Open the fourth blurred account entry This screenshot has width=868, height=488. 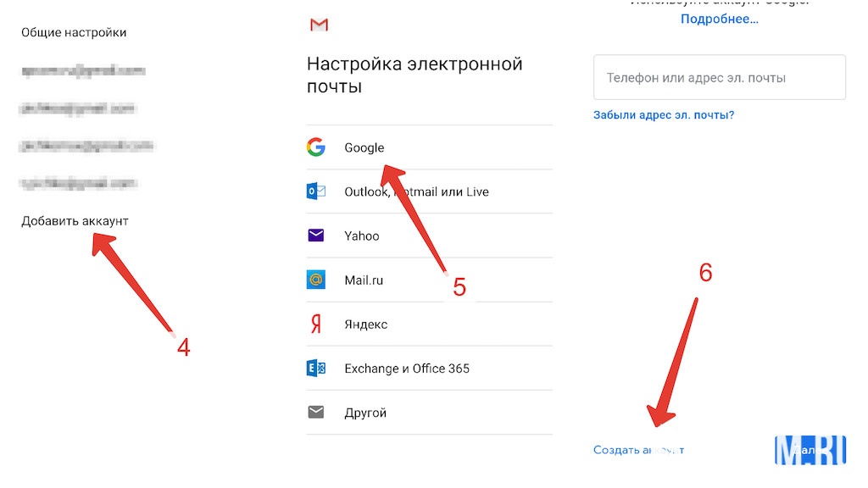(78, 183)
